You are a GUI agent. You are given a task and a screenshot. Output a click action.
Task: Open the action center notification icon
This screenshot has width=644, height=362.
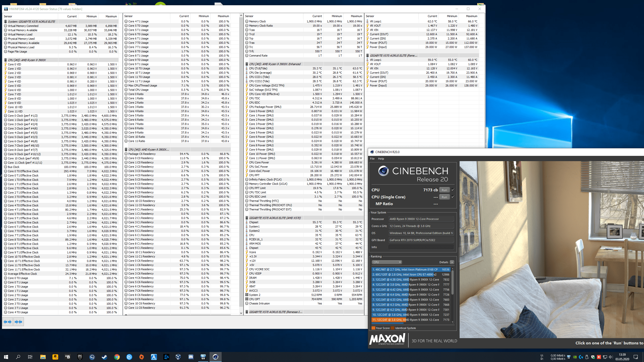(x=635, y=357)
